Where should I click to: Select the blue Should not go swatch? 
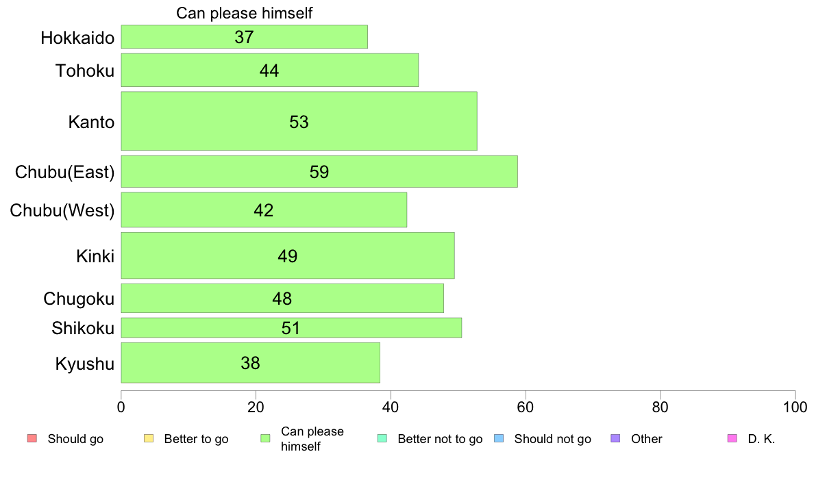(499, 438)
